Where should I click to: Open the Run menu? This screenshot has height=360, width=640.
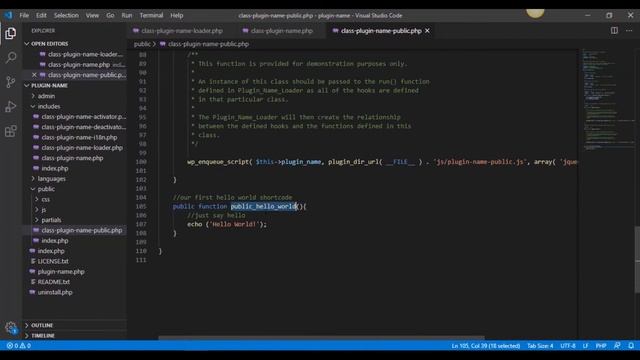pos(127,16)
